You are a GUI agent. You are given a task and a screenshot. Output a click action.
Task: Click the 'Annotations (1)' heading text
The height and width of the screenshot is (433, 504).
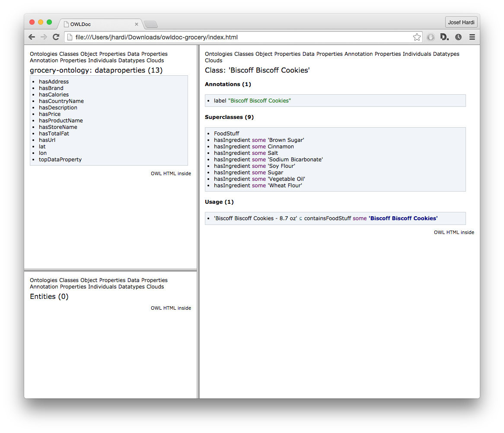coord(228,84)
